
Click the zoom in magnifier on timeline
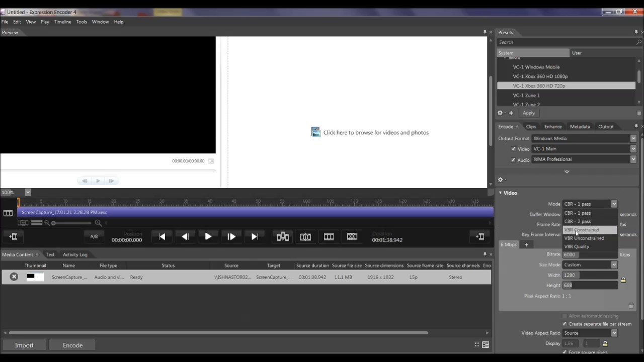(x=98, y=223)
